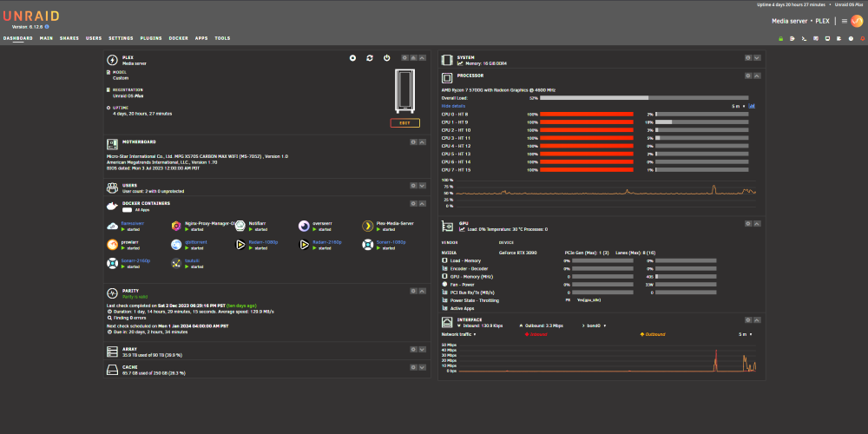Open settings gear of Processor panel
The width and height of the screenshot is (868, 434).
pyautogui.click(x=748, y=76)
